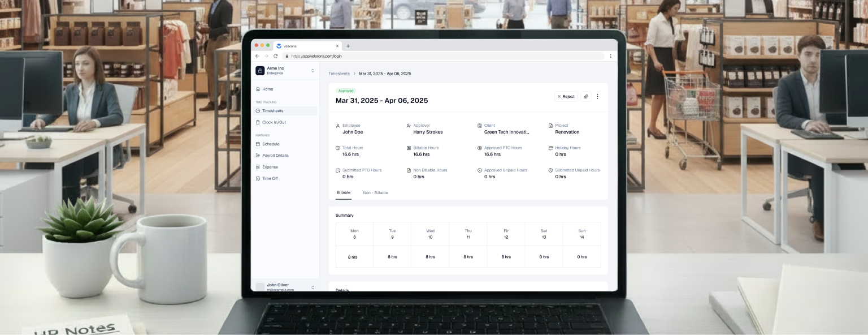Click the Client icon
The height and width of the screenshot is (335, 868).
pos(480,126)
